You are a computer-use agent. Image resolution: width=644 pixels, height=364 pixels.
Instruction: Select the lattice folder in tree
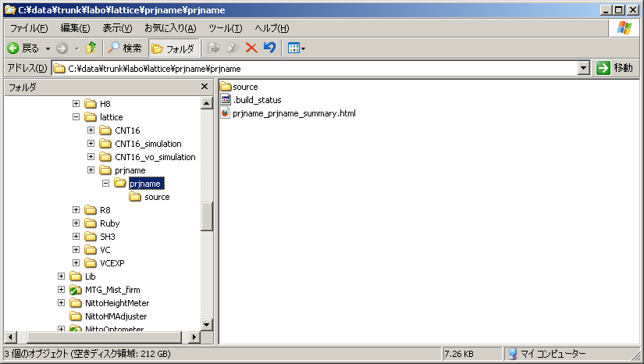coord(112,117)
